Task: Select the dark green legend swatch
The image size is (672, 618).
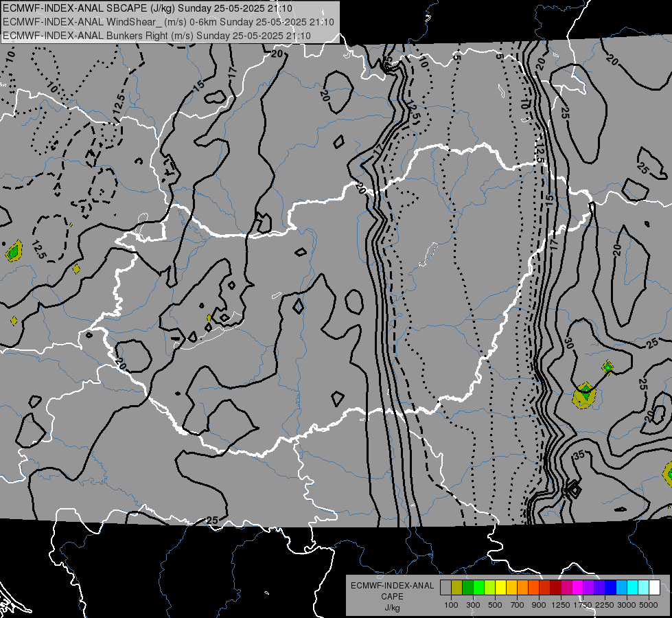Action: click(x=467, y=588)
